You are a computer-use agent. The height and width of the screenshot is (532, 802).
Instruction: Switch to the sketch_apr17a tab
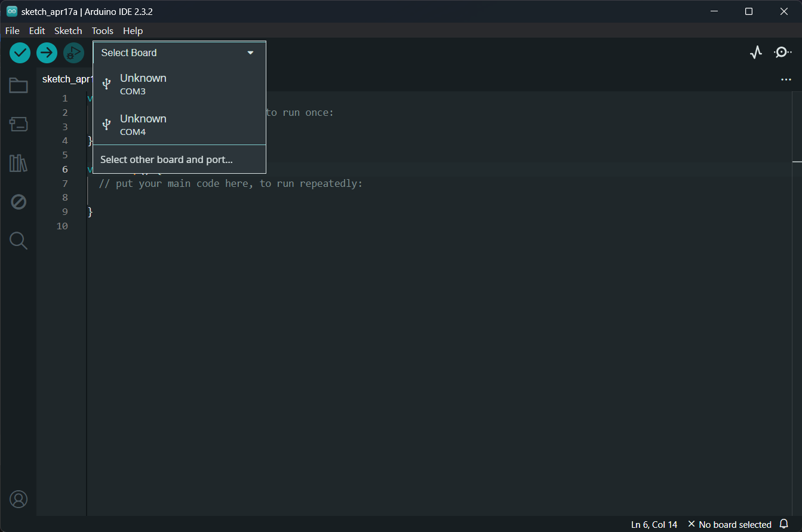66,79
